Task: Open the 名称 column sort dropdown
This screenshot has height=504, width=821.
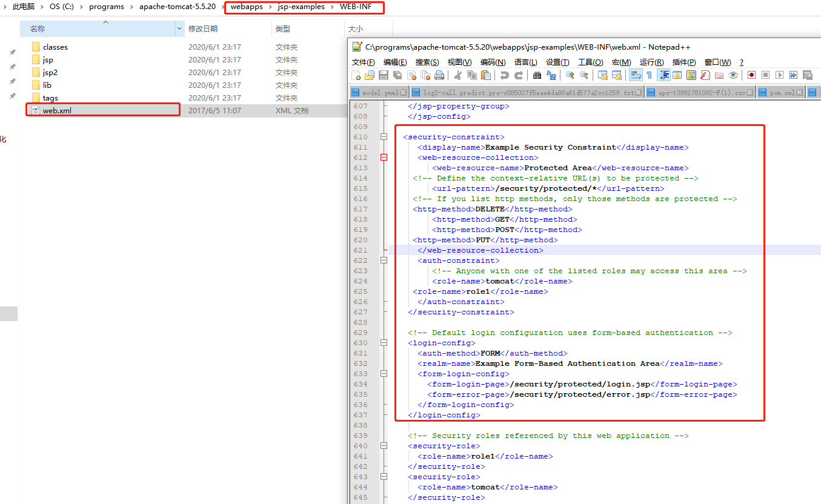Action: (179, 29)
